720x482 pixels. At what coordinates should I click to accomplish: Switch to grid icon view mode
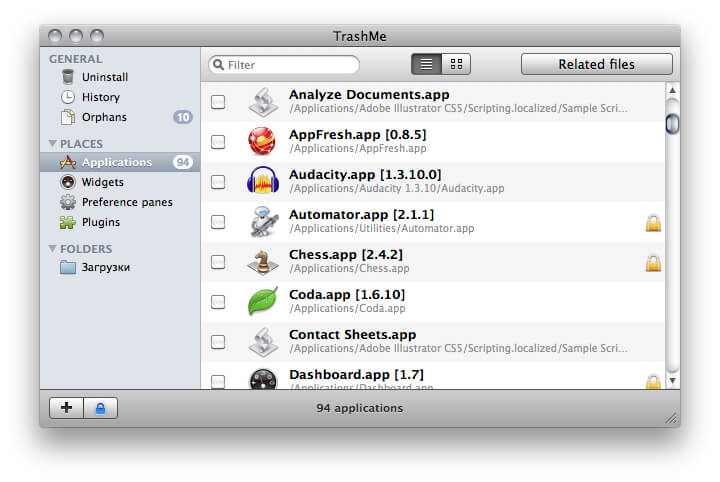456,64
